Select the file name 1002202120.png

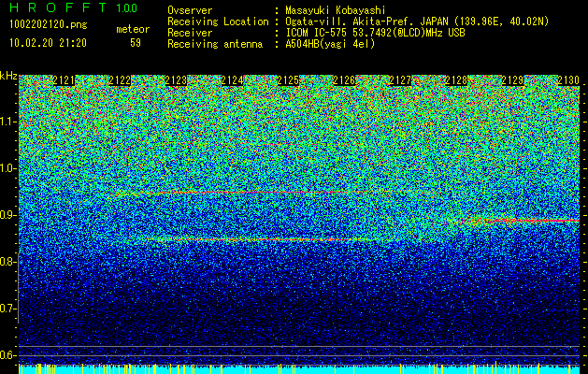pyautogui.click(x=49, y=25)
